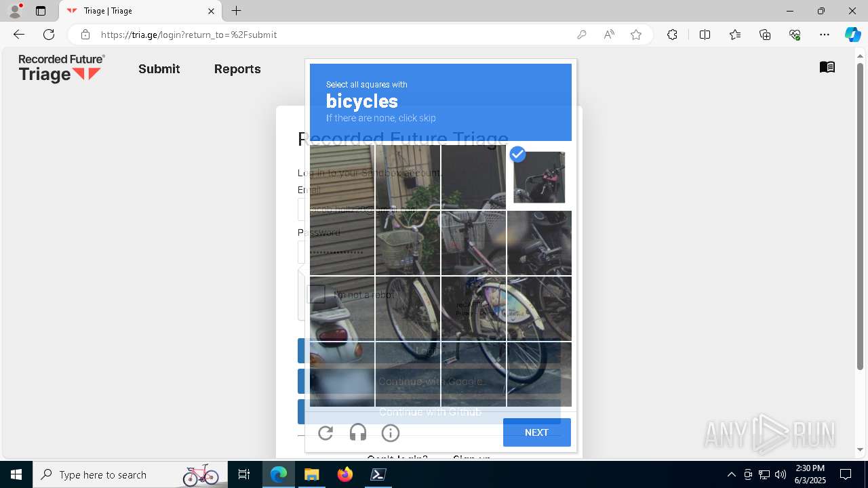The height and width of the screenshot is (488, 868).
Task: Toggle split screen view
Action: pyautogui.click(x=705, y=35)
